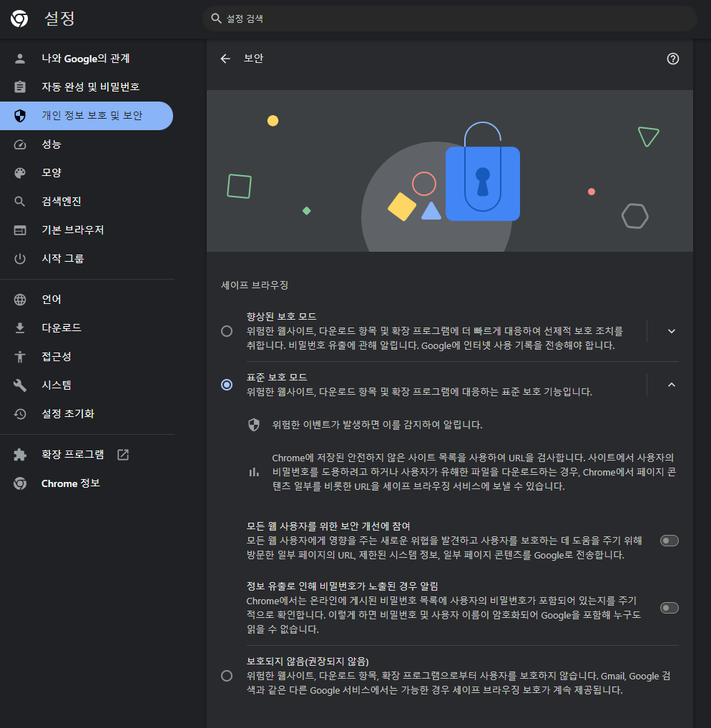Select the 보호되지 않음 radio button
The height and width of the screenshot is (728, 711).
pyautogui.click(x=227, y=676)
